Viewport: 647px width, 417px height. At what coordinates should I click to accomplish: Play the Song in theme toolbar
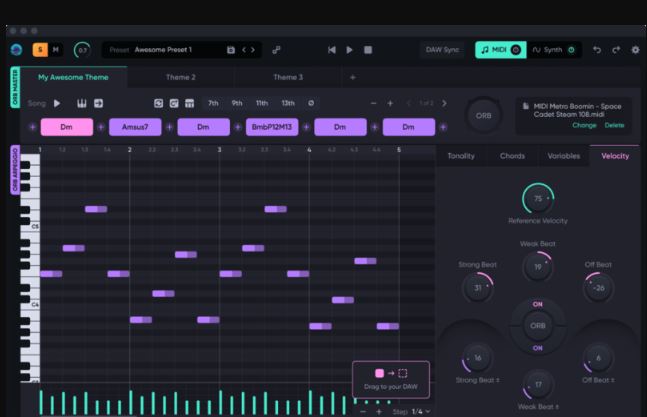[57, 103]
